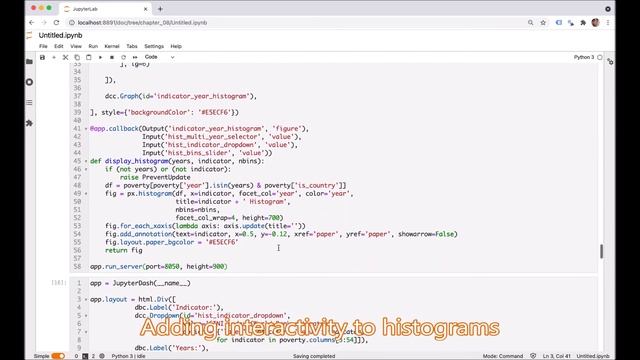Click line 'raise PreventUpdate' in the code
This screenshot has width=640, height=360.
point(155,177)
